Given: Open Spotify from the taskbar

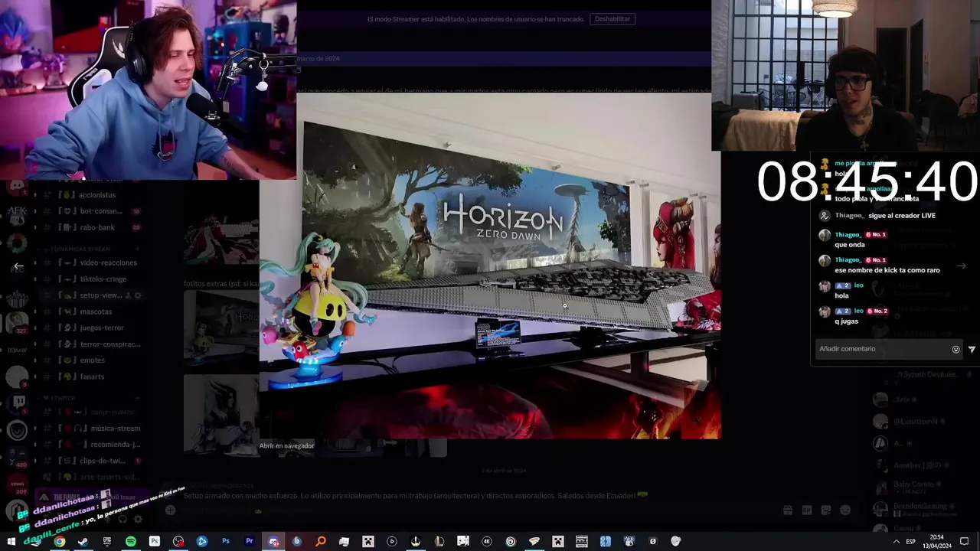Looking at the screenshot, I should [x=131, y=542].
